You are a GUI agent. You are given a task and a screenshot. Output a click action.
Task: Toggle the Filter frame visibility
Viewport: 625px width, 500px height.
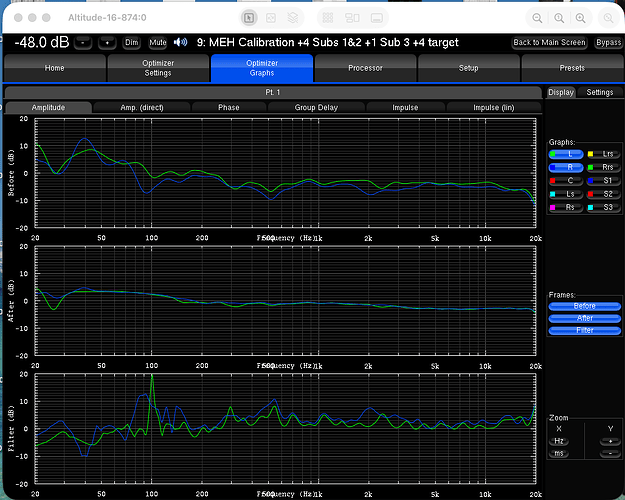pos(584,330)
